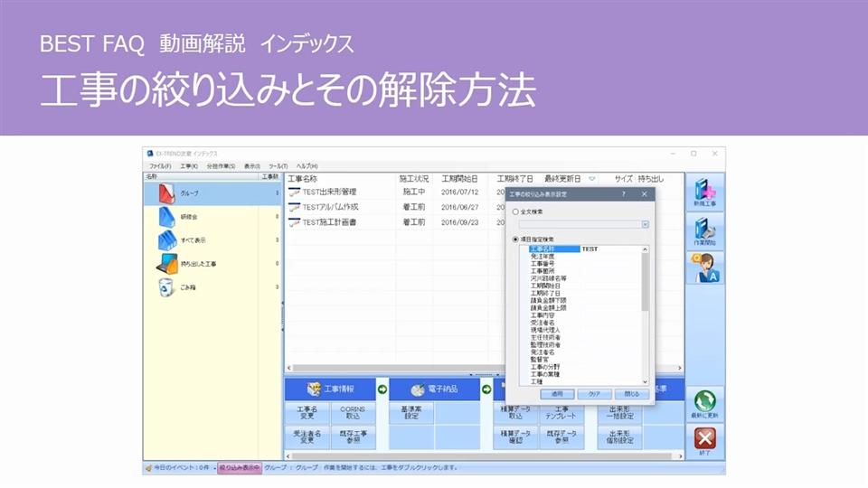Click the green arrow next to 工事情報
This screenshot has height=488, width=868.
[382, 389]
